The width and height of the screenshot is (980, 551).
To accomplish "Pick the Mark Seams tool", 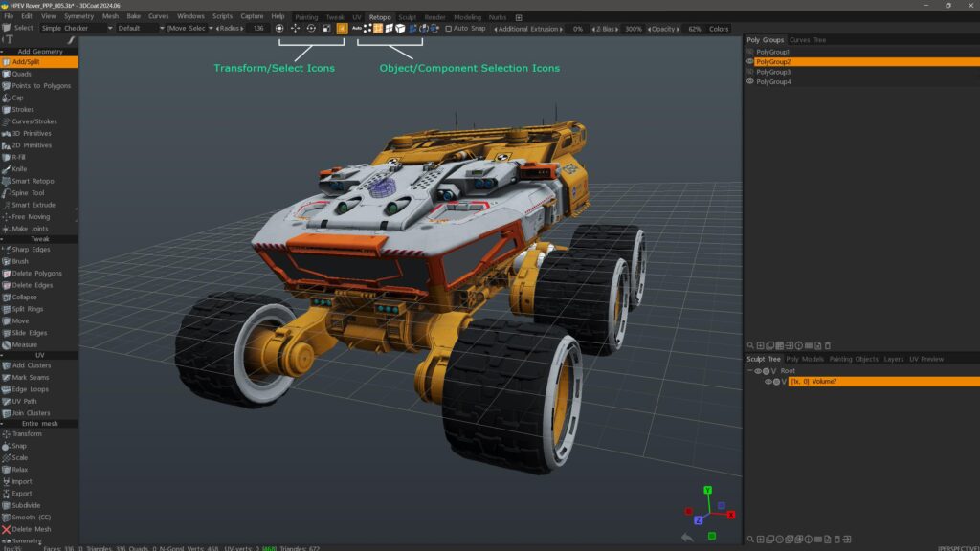I will pyautogui.click(x=30, y=378).
